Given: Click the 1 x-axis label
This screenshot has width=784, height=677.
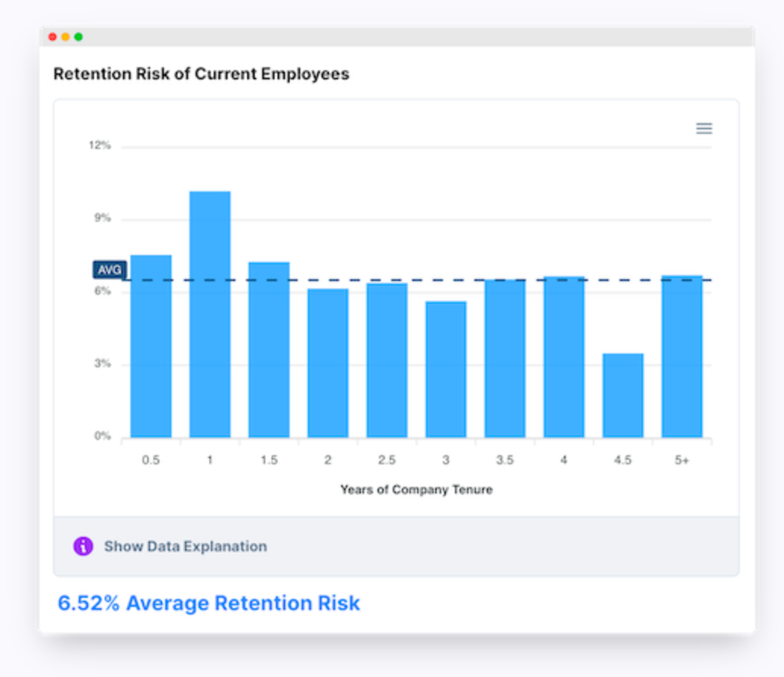Looking at the screenshot, I should pos(210,460).
